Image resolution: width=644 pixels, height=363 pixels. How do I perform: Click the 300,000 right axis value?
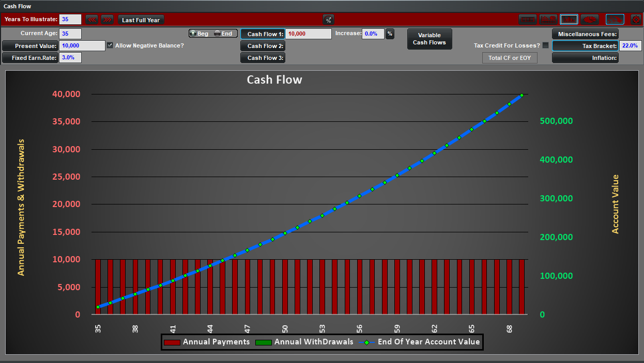coord(556,198)
